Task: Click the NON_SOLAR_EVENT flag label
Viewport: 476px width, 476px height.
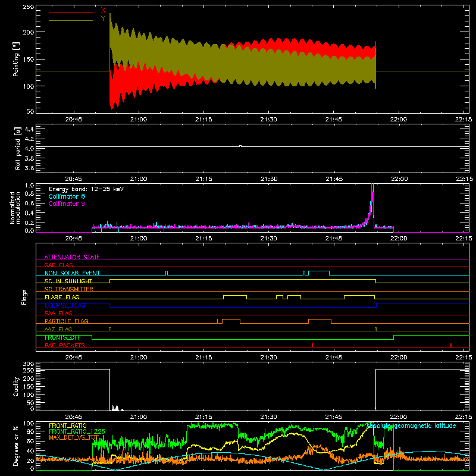Action: click(x=72, y=273)
